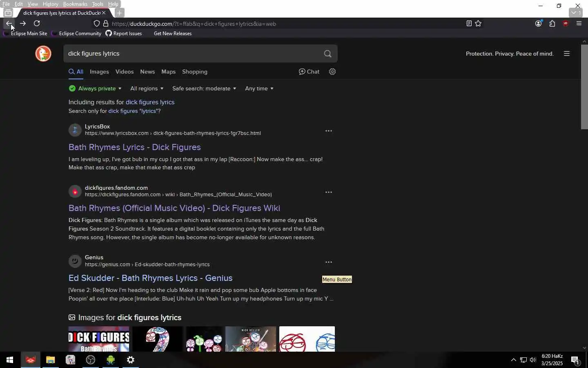
Task: Open DuckDuckGo search settings gear
Action: click(x=332, y=72)
